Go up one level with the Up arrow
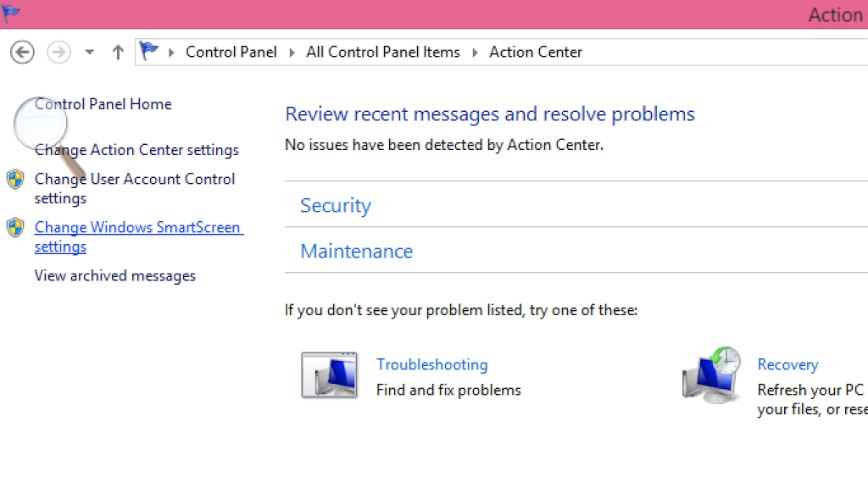868x488 pixels. tap(118, 53)
